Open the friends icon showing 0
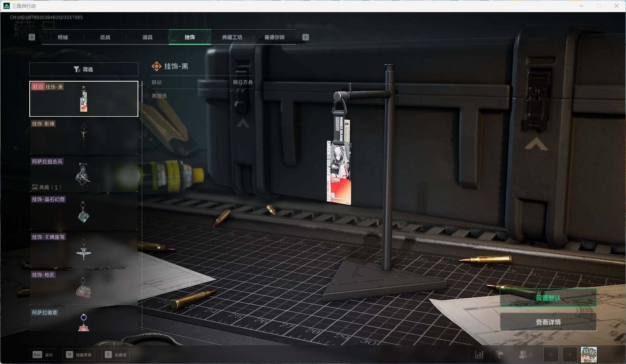 tap(525, 354)
